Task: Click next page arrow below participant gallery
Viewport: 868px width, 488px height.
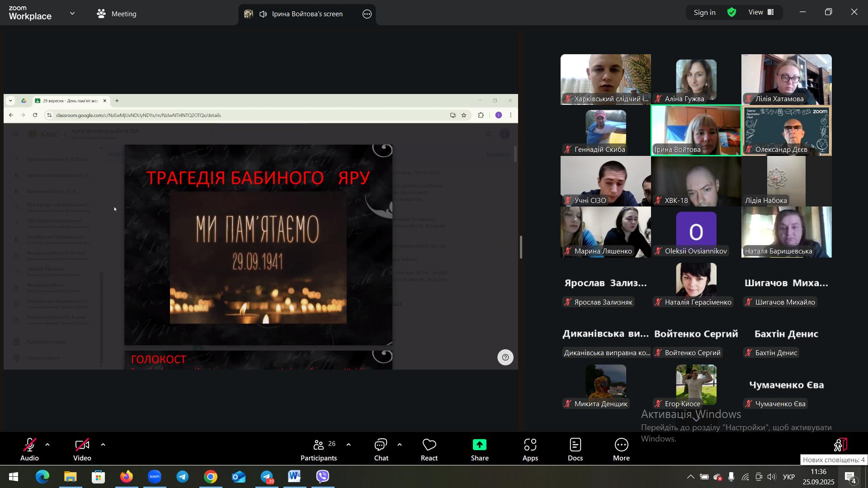Action: tap(696, 420)
